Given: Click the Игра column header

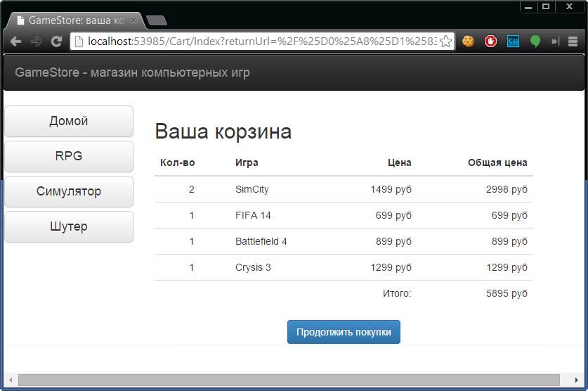Looking at the screenshot, I should [x=247, y=163].
